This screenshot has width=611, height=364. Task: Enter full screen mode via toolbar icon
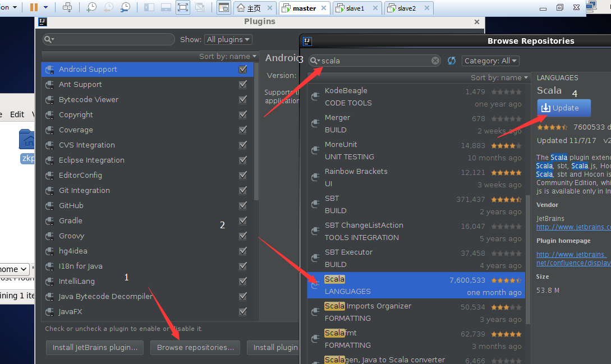point(183,7)
